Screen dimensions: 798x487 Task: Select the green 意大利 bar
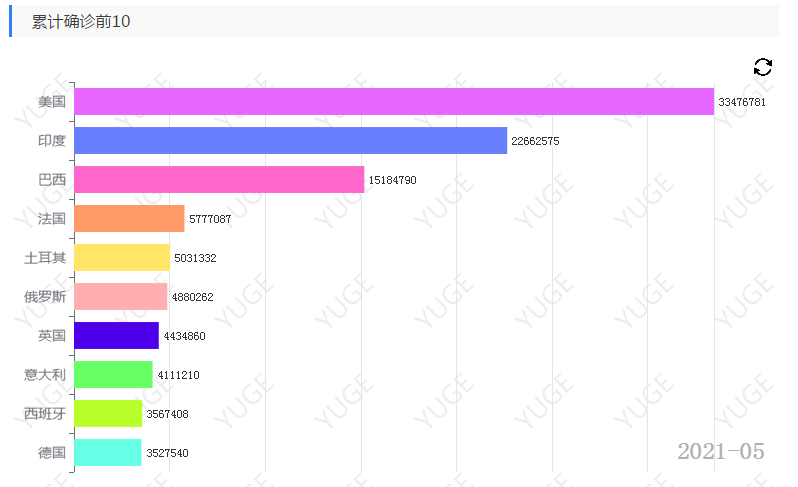click(x=113, y=374)
